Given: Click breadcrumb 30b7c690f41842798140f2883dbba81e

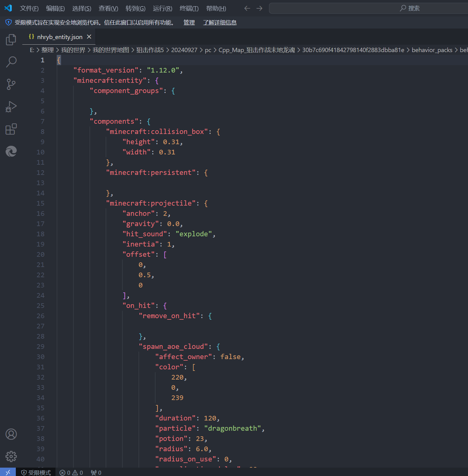Looking at the screenshot, I should [353, 50].
